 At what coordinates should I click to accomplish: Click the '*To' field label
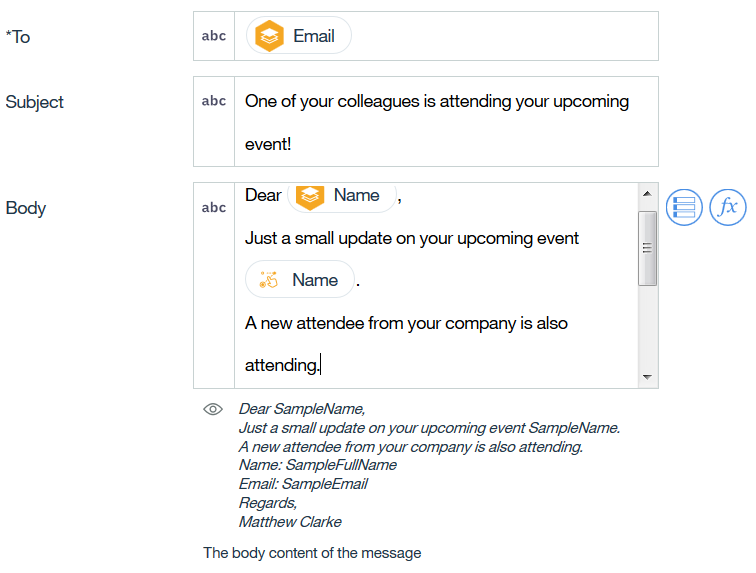(x=18, y=37)
